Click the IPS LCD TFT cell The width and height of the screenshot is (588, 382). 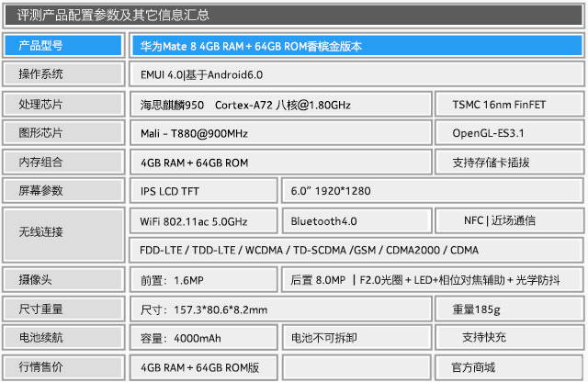coord(204,190)
